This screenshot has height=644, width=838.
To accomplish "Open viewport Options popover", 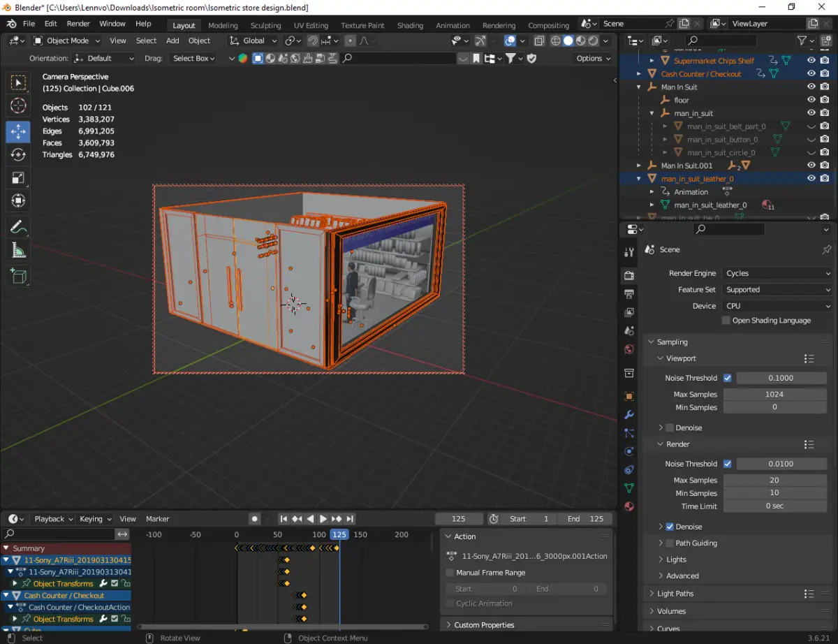I will coord(593,59).
